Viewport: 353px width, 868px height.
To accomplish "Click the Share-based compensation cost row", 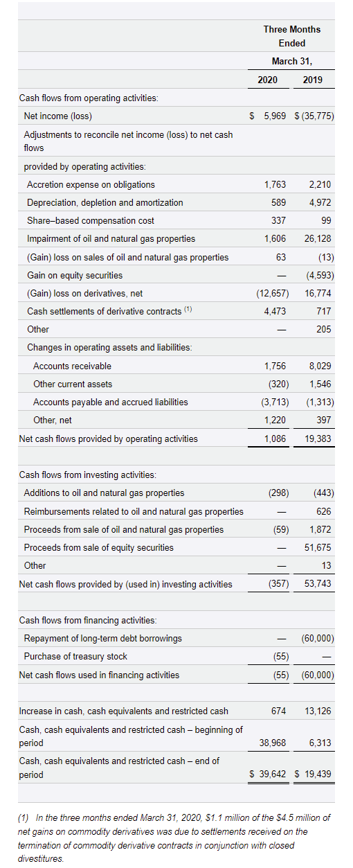I will tap(176, 220).
